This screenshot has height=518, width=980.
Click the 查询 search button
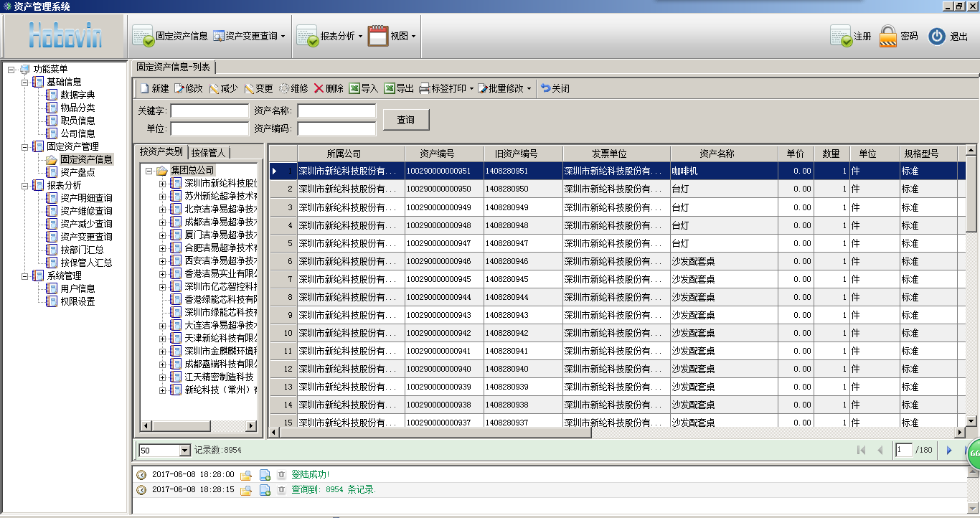tap(406, 120)
